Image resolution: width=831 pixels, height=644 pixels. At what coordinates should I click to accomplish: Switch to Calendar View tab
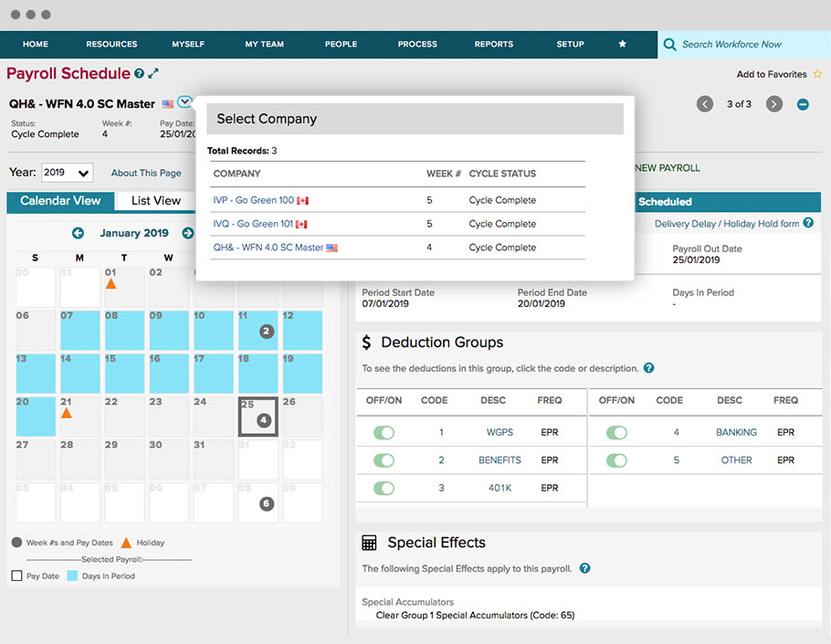[60, 201]
